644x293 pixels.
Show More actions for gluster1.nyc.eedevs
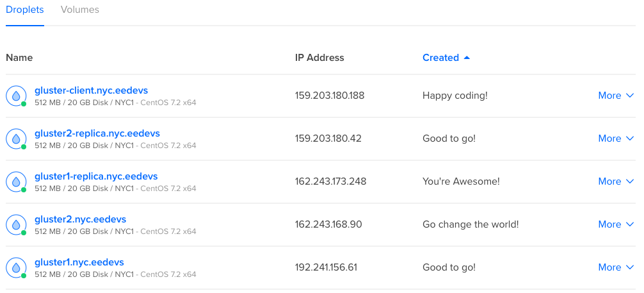point(615,267)
